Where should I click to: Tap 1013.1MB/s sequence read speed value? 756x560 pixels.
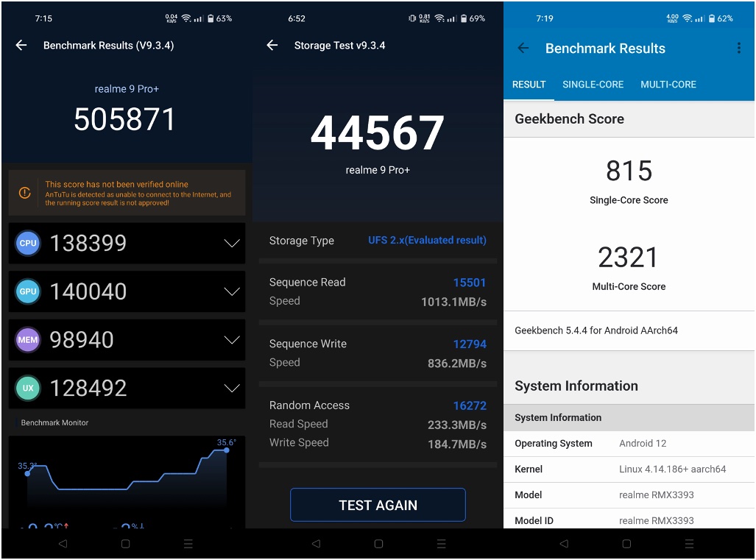[453, 302]
